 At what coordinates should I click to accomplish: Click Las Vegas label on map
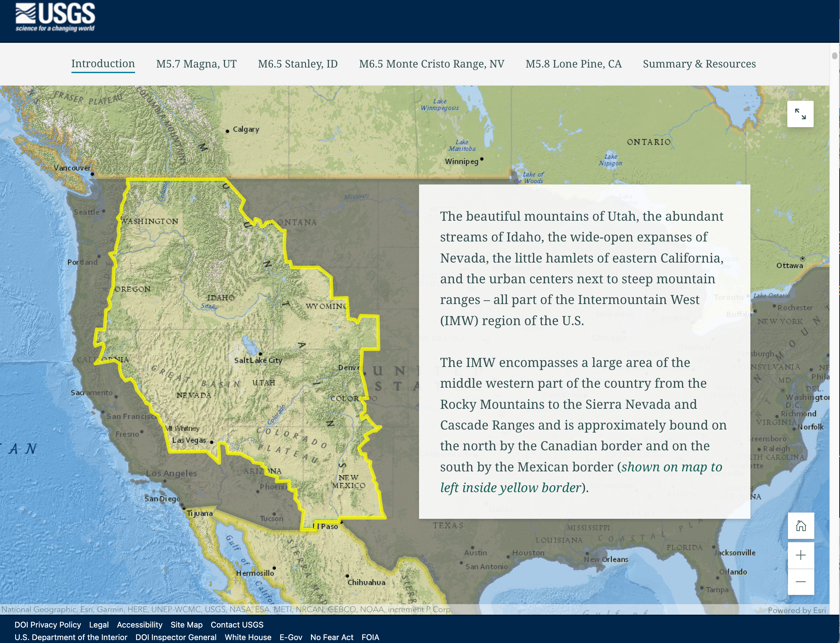pyautogui.click(x=189, y=440)
